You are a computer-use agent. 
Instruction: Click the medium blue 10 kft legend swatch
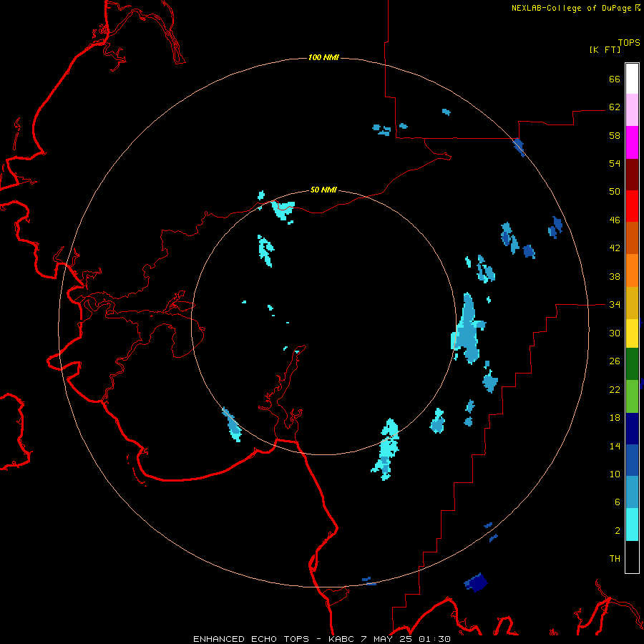click(x=632, y=460)
